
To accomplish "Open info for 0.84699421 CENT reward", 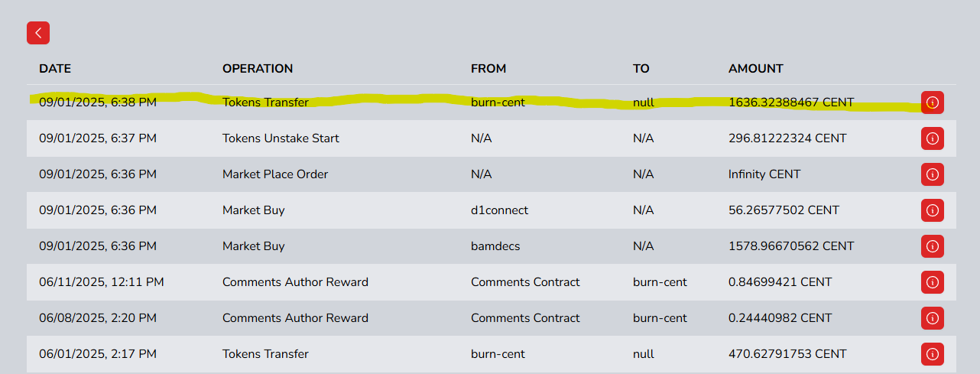I will click(932, 282).
